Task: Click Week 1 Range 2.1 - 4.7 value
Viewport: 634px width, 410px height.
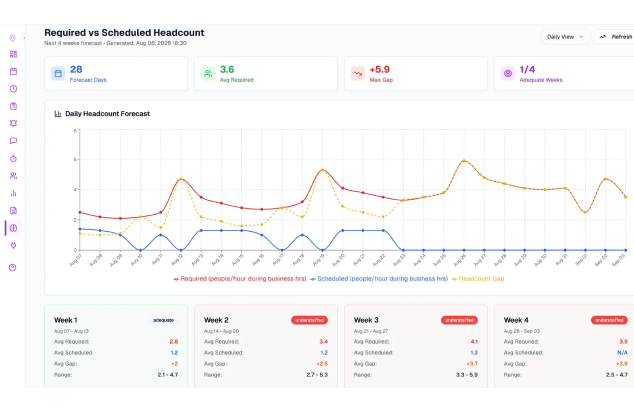Action: point(168,375)
